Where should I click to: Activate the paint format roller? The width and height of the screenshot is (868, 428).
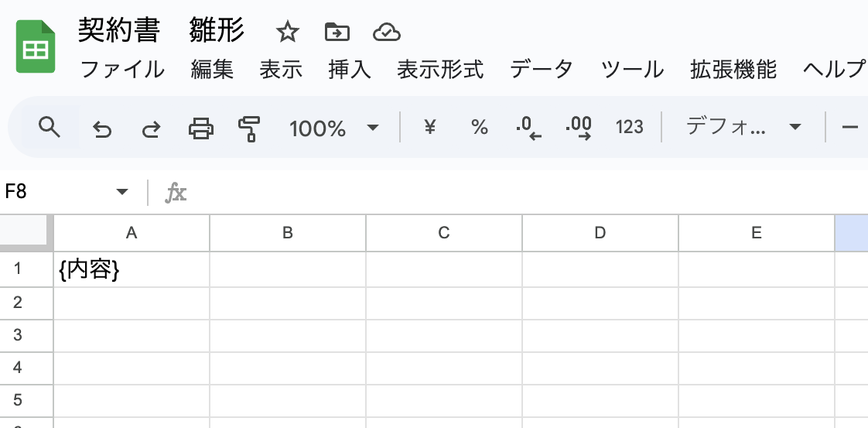point(249,128)
